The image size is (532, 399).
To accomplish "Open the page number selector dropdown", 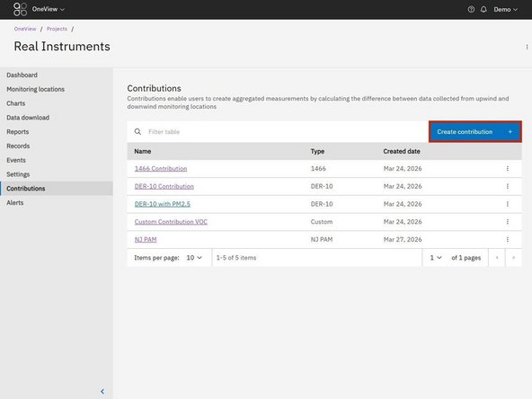I will pos(436,258).
